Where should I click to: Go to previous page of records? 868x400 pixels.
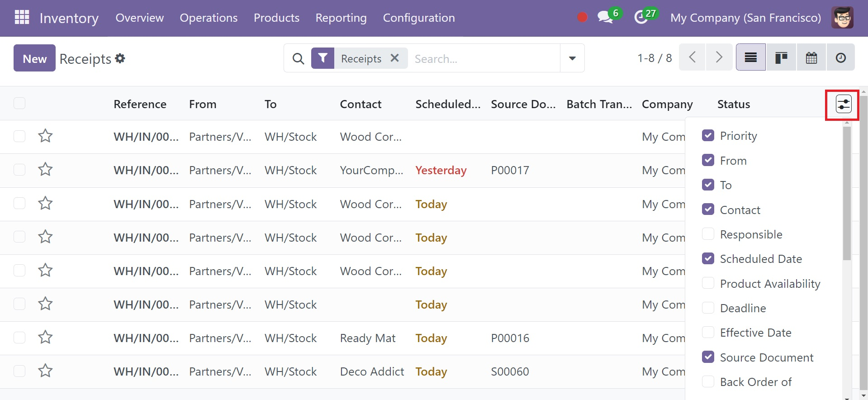pos(692,57)
